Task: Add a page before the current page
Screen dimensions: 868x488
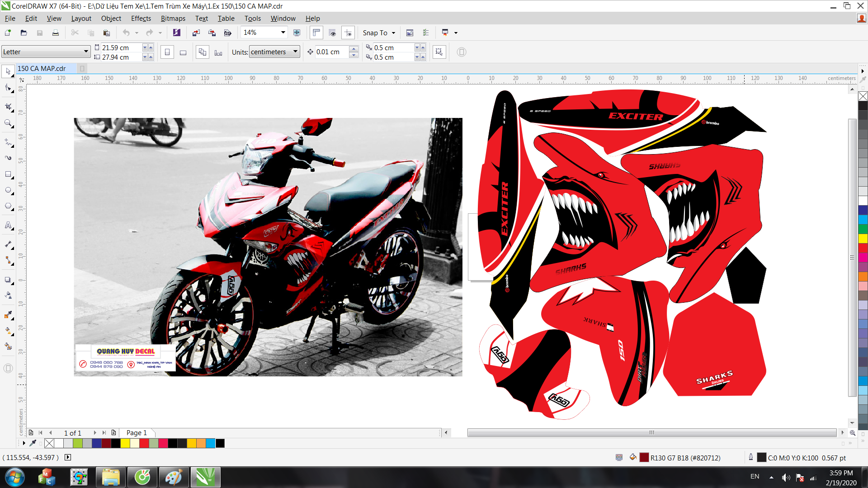Action: coord(31,433)
